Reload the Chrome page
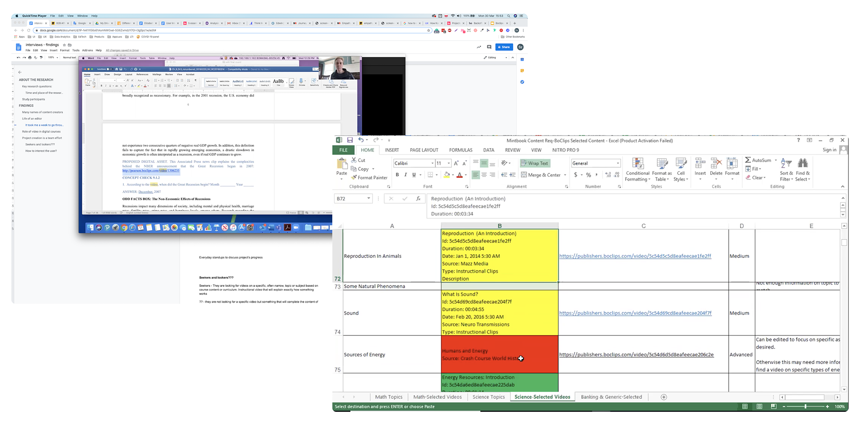This screenshot has width=868, height=434. point(28,30)
